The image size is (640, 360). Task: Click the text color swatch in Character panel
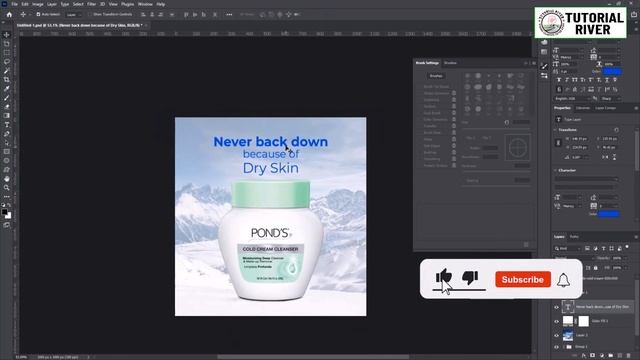tap(612, 71)
